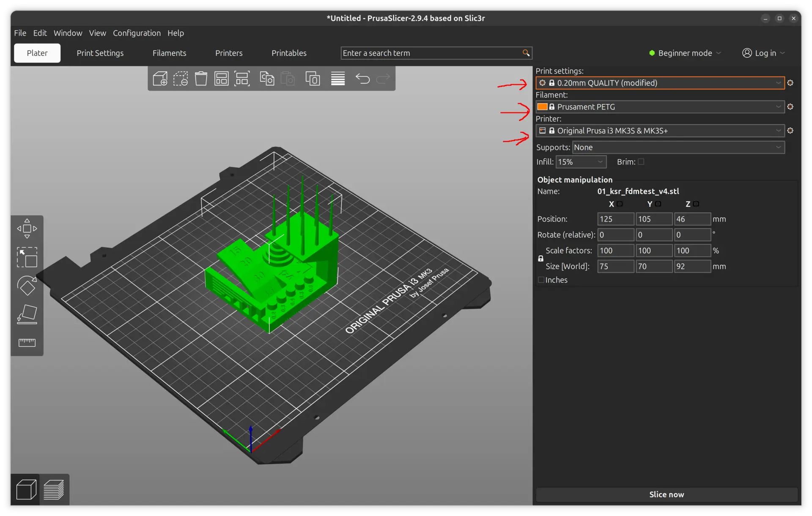Open print settings detail via gear icon
This screenshot has height=516, width=812.
790,83
